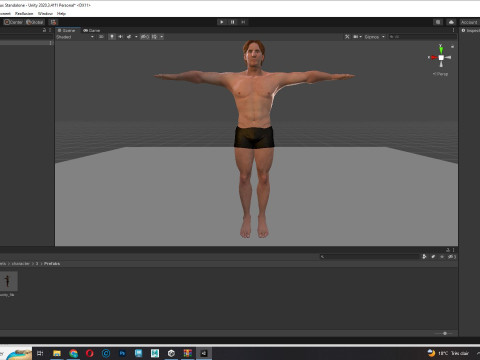Open the grid settings dropdown arrow
This screenshot has width=480, height=360.
(162, 37)
